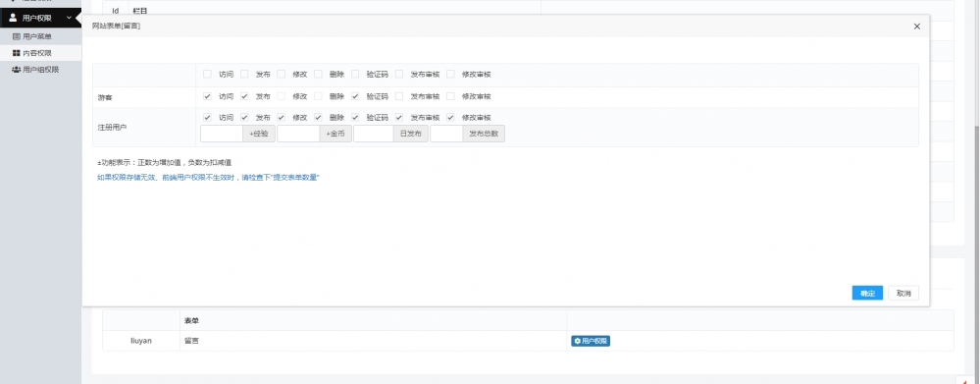Select the 'liuyan' table cell
This screenshot has height=384, width=980.
coord(141,341)
